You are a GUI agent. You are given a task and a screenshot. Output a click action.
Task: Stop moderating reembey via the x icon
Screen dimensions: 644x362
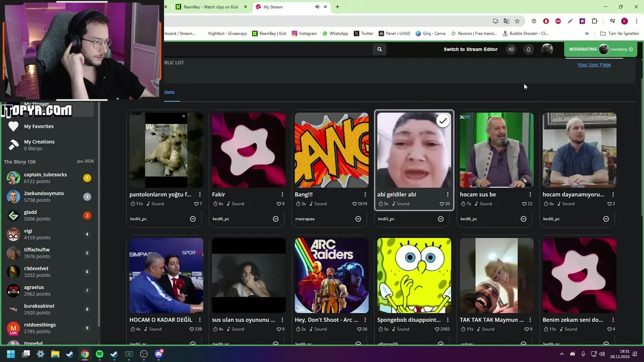[631, 49]
